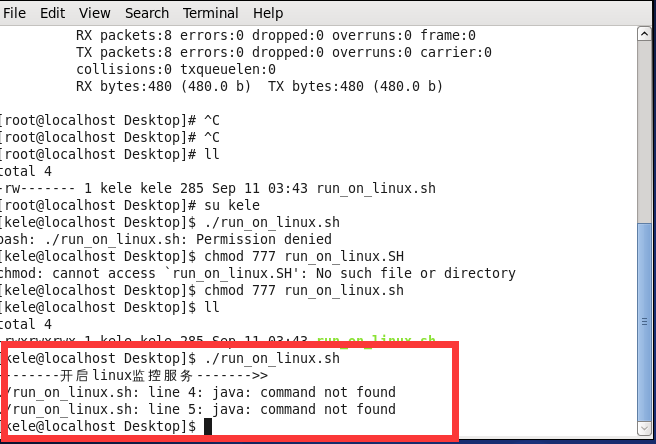656x444 pixels.
Task: Click the scrollbar up arrow
Action: [645, 34]
